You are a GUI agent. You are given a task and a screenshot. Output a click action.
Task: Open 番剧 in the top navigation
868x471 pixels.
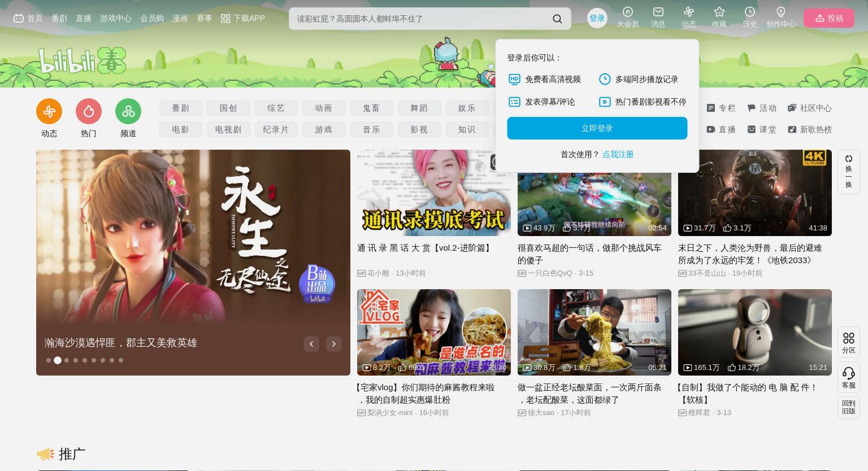coord(59,18)
